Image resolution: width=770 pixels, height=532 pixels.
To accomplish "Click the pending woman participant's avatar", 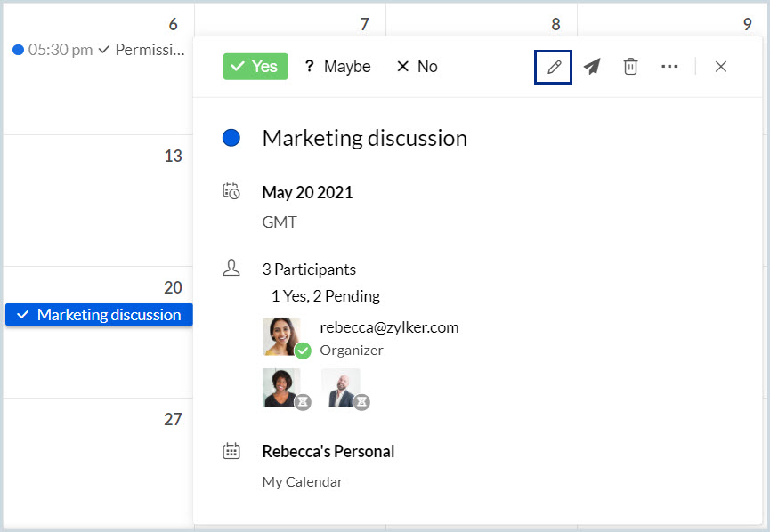I will point(281,387).
